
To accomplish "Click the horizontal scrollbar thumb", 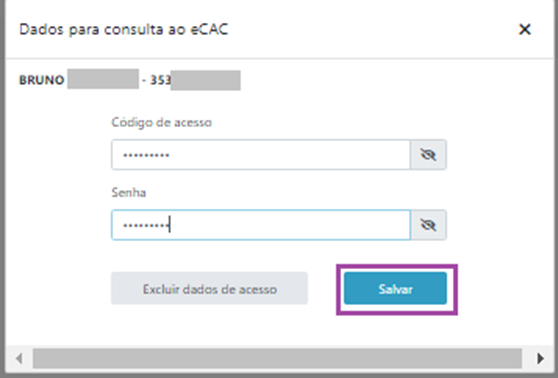I will [277, 358].
